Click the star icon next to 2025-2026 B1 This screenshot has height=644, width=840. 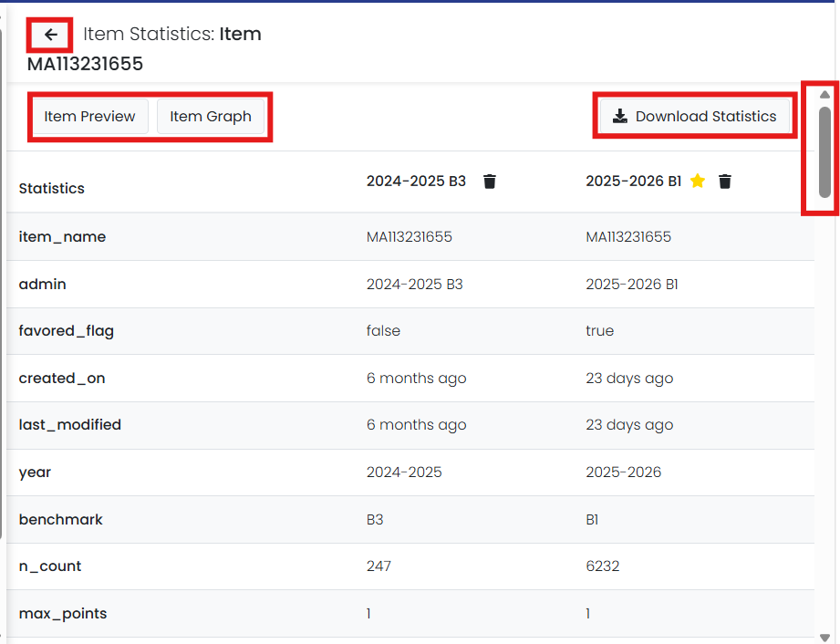tap(698, 181)
